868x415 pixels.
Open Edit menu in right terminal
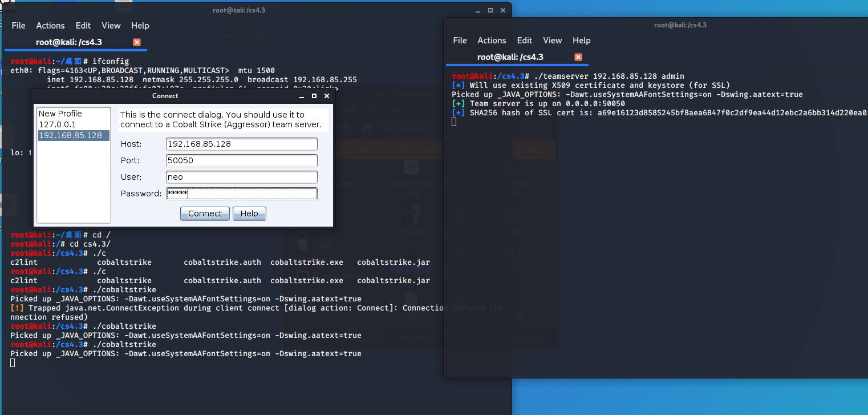click(525, 41)
